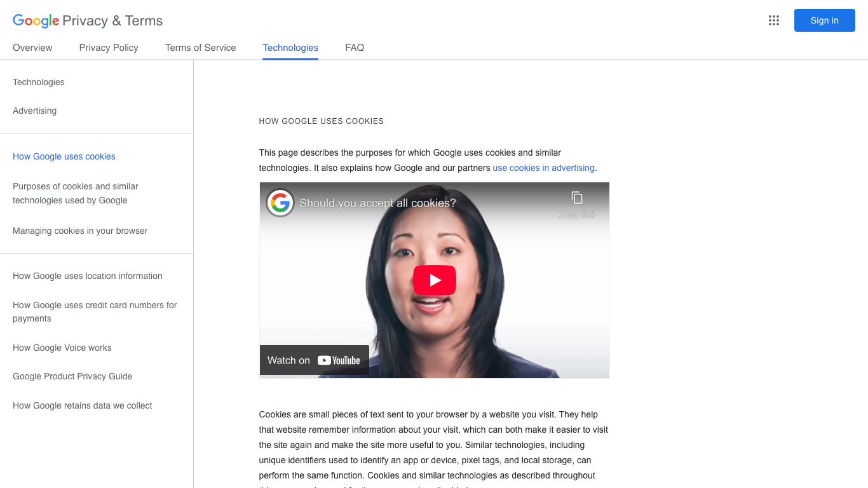
Task: Open the Google apps grid icon
Action: coord(773,20)
